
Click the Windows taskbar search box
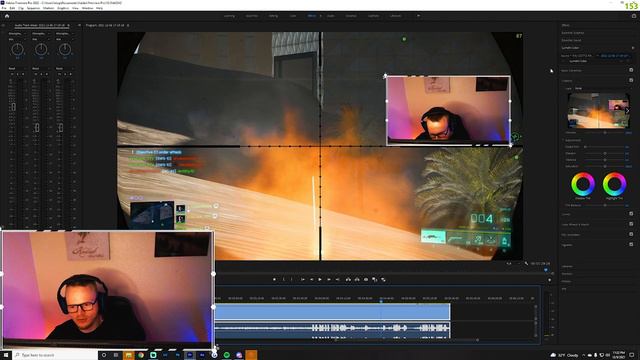point(56,355)
